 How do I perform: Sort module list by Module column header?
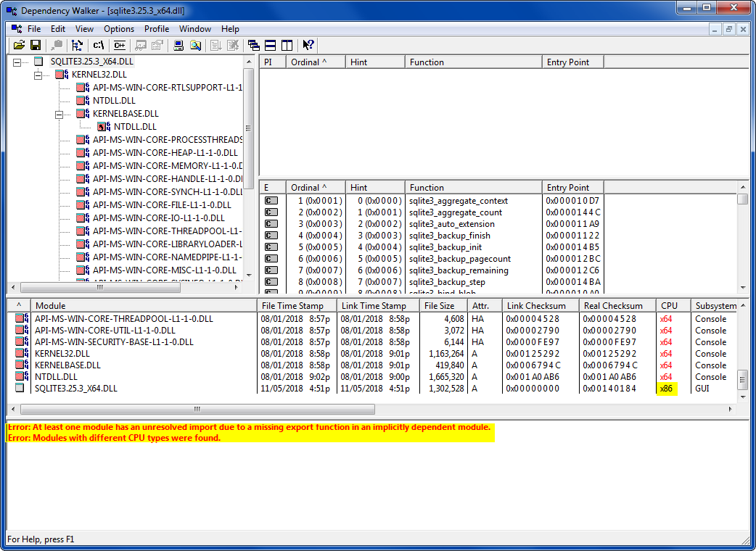[144, 305]
